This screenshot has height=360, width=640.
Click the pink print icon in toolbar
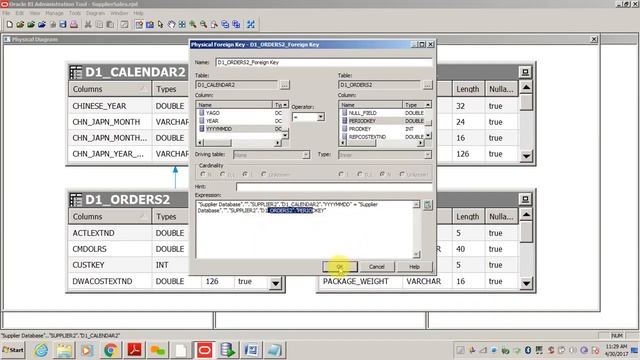pos(73,24)
